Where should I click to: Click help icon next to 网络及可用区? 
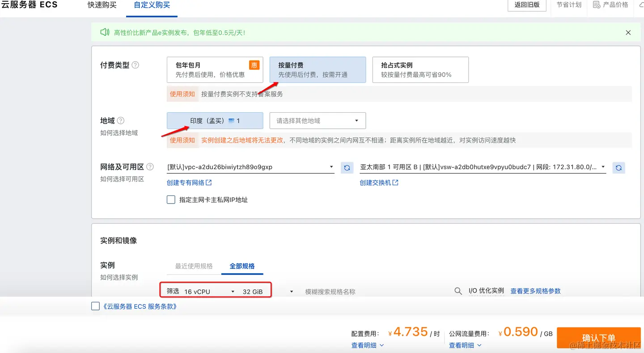click(150, 167)
